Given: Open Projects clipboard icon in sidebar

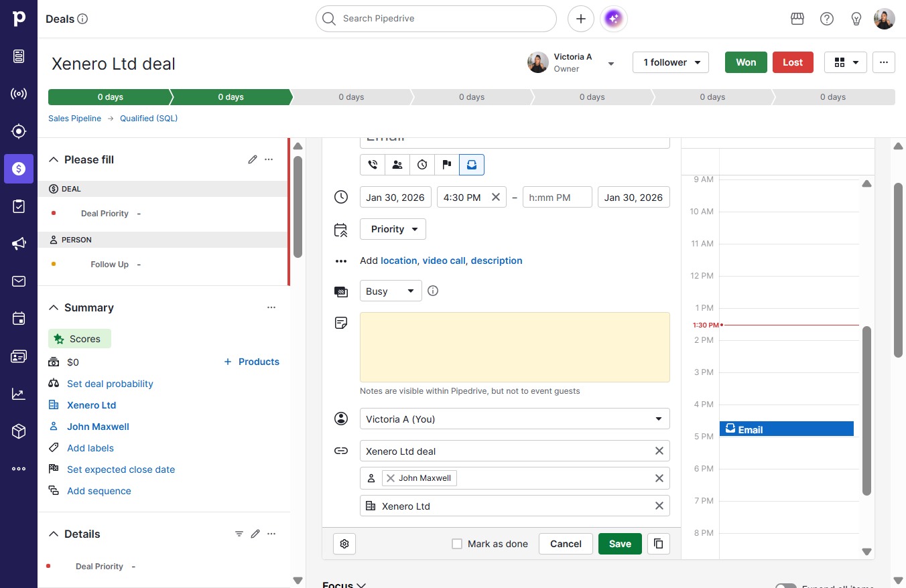Looking at the screenshot, I should 19,206.
